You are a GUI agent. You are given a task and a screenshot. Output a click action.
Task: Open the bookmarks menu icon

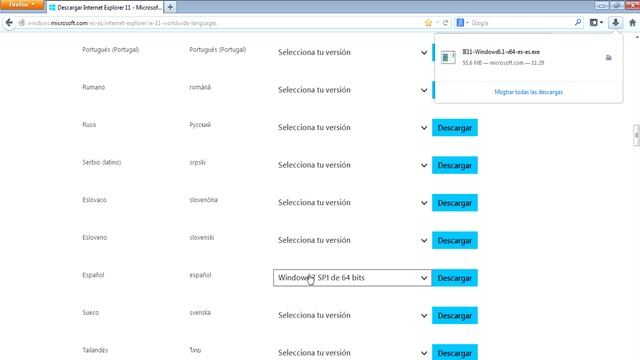596,23
